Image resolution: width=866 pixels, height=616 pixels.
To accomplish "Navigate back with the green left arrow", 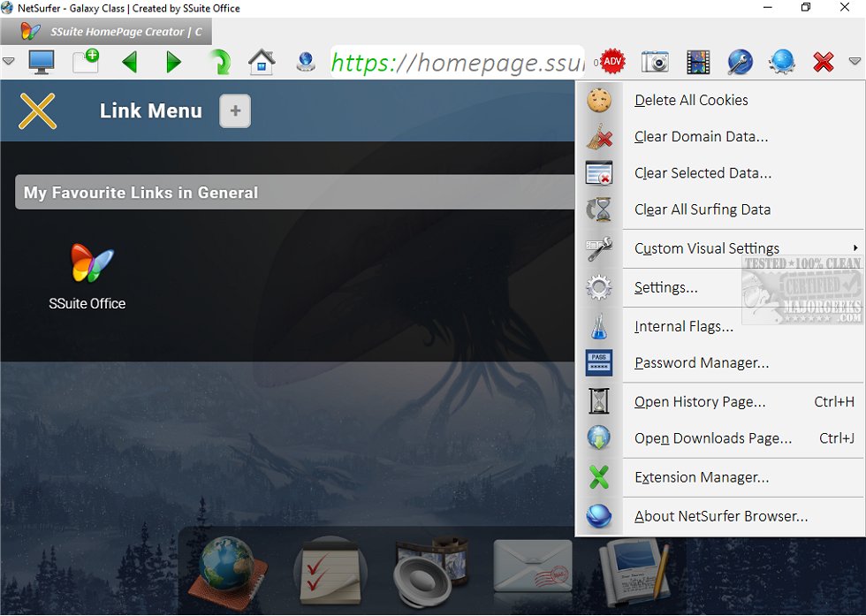I will click(x=130, y=62).
